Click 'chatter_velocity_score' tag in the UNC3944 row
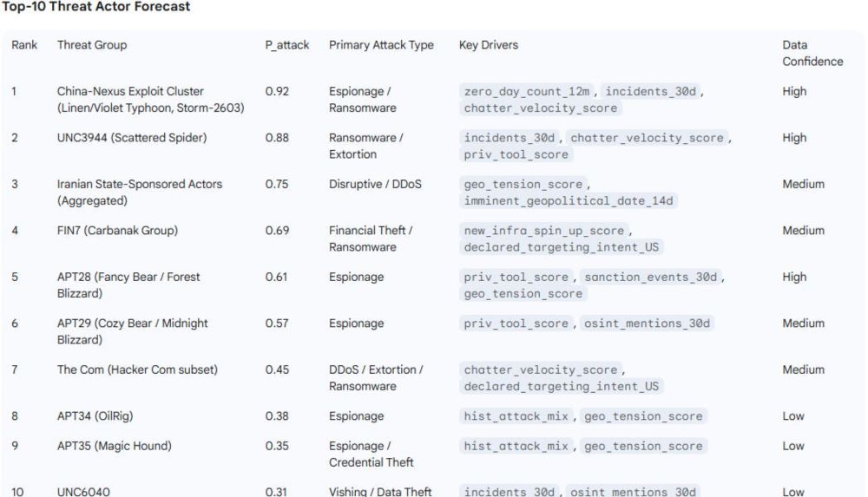 click(x=648, y=138)
